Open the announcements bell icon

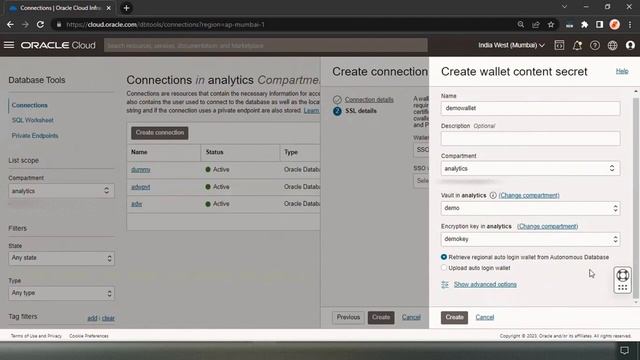point(577,45)
